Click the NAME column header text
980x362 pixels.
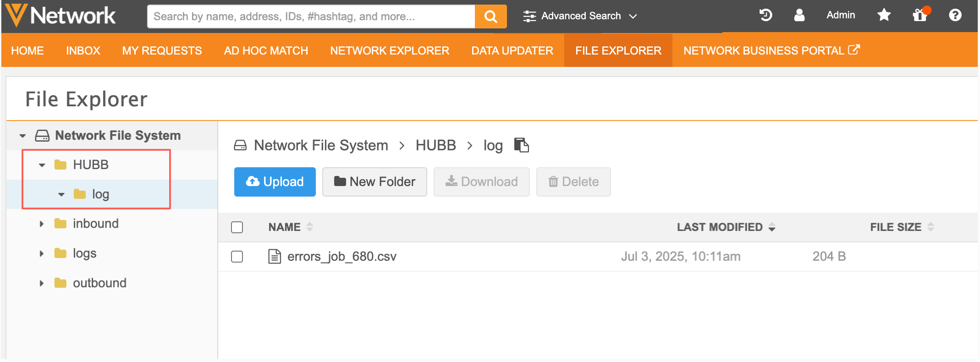tap(285, 227)
